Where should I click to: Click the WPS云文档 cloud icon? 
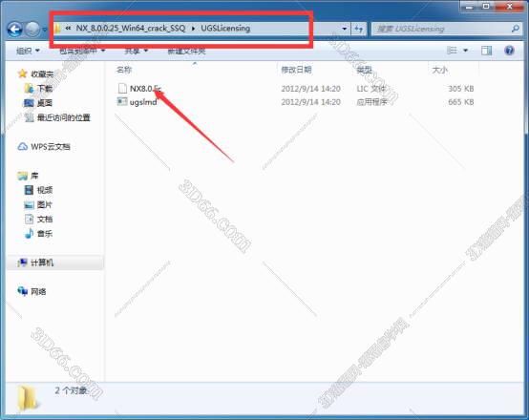click(23, 146)
